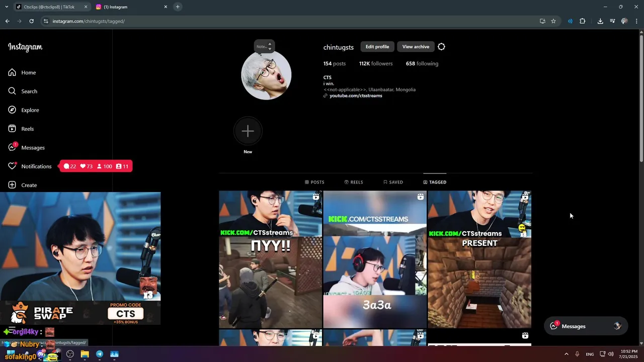Click the 154 posts count

pyautogui.click(x=335, y=63)
